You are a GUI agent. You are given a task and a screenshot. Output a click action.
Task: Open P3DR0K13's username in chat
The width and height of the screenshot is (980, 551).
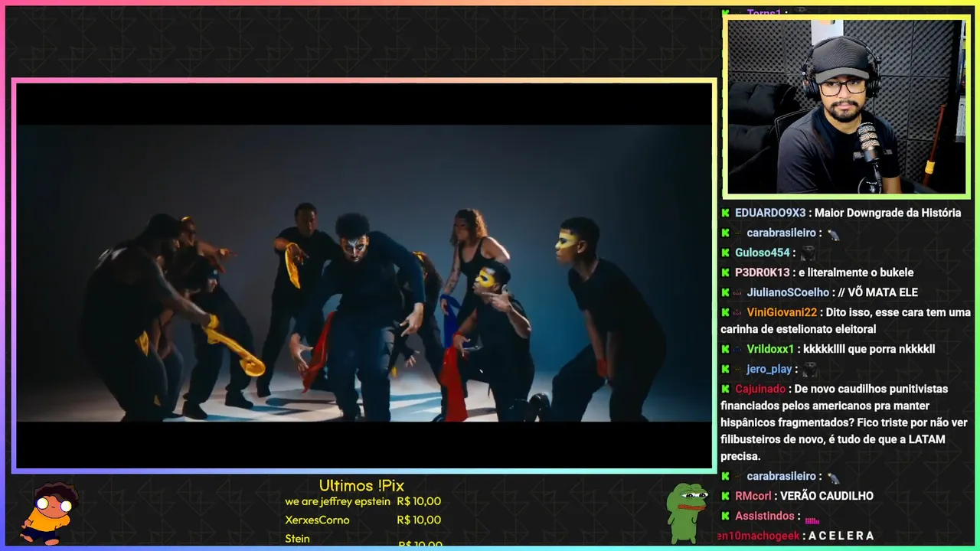coord(762,272)
